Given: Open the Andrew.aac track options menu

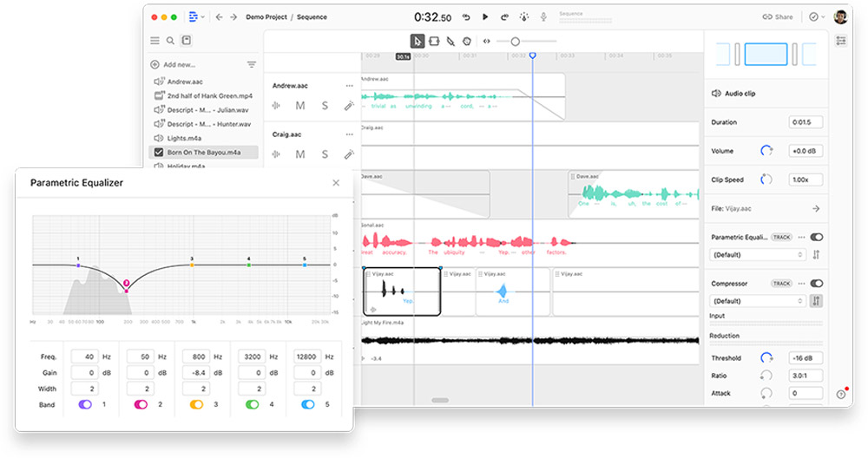Looking at the screenshot, I should (x=350, y=86).
